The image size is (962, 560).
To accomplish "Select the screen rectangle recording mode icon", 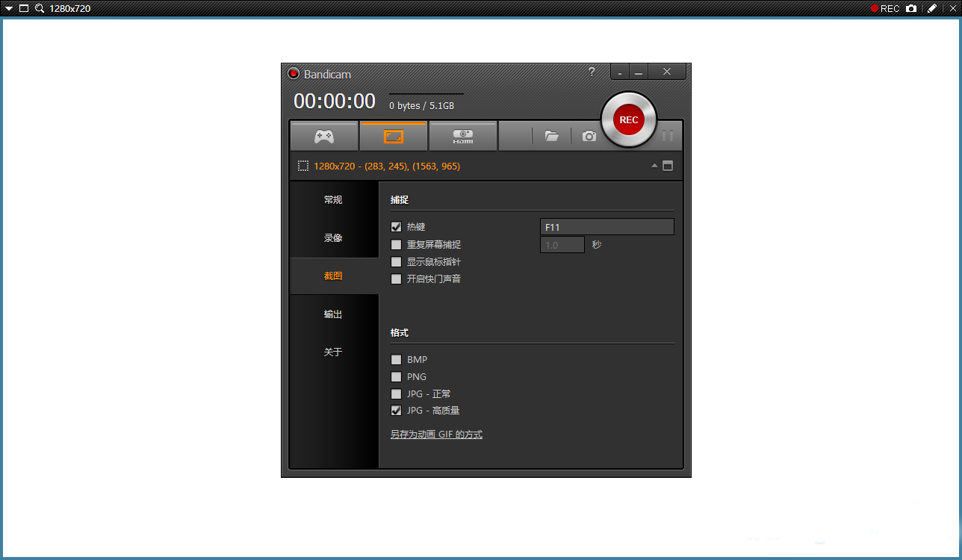I will coord(394,137).
